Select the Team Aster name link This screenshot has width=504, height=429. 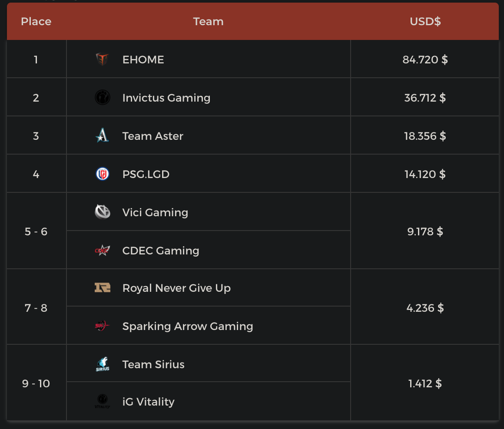click(153, 136)
